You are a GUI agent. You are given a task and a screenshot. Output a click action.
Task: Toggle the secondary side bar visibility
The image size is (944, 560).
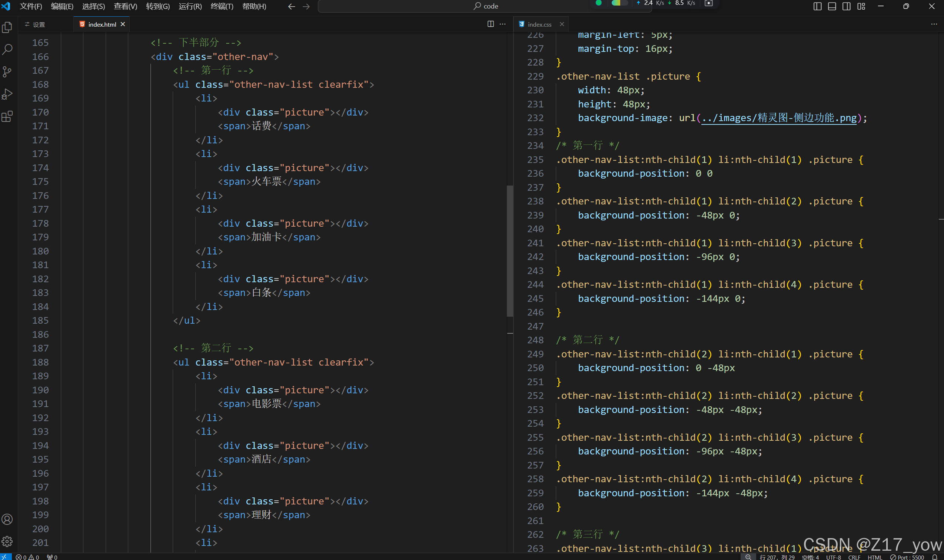(x=847, y=6)
